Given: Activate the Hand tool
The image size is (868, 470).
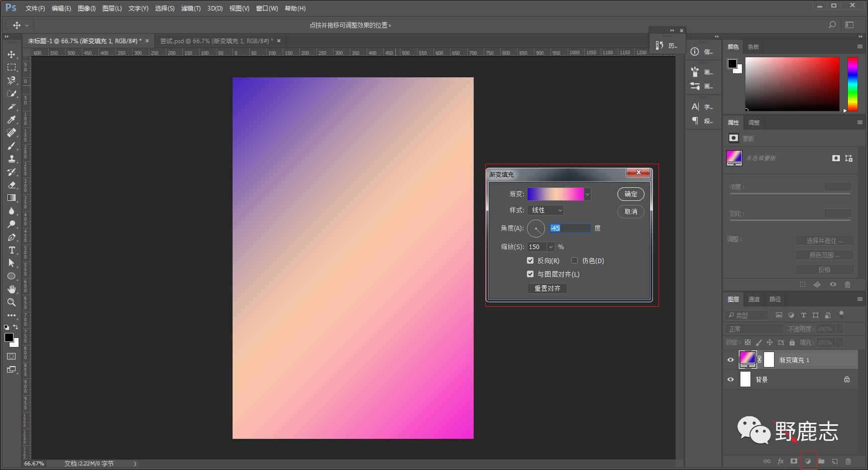Looking at the screenshot, I should tap(12, 289).
